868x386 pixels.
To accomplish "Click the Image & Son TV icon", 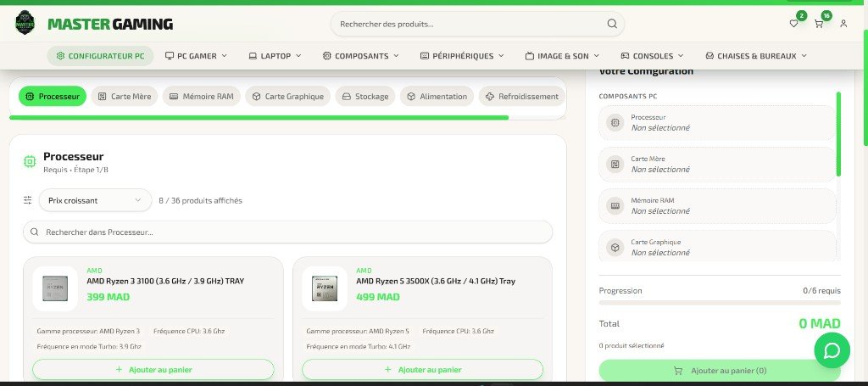I will [530, 56].
